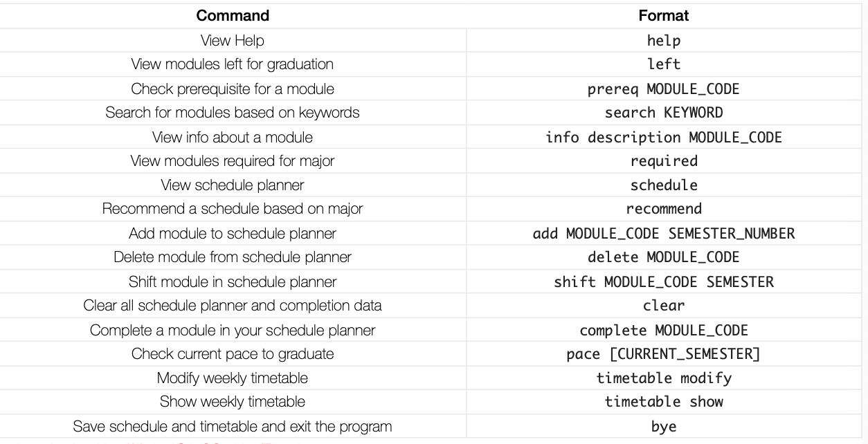
Task: Click 'Recommend a schedule based on major'
Action: [233, 209]
